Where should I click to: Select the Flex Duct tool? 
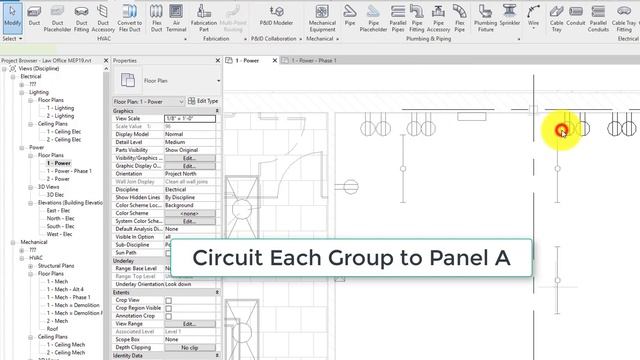[x=156, y=18]
